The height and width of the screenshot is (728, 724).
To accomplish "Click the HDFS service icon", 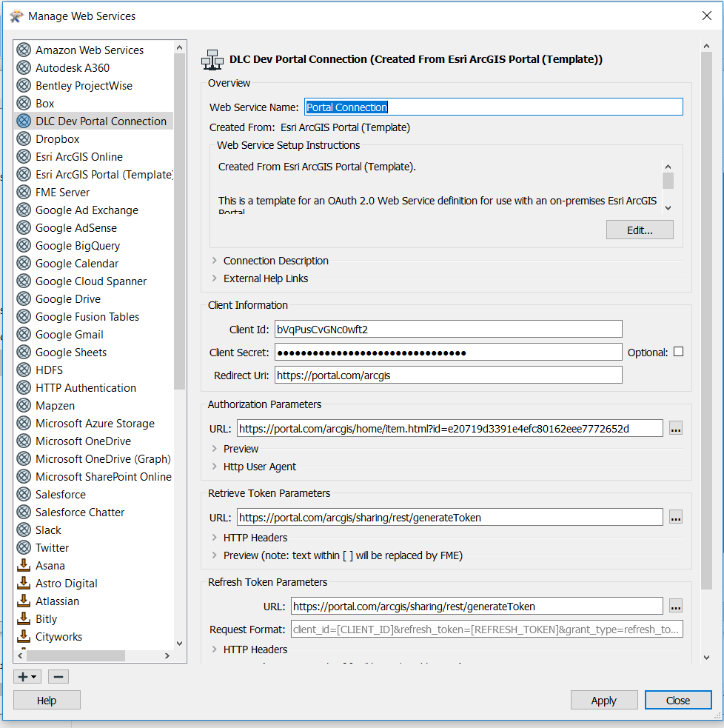I will [x=24, y=370].
